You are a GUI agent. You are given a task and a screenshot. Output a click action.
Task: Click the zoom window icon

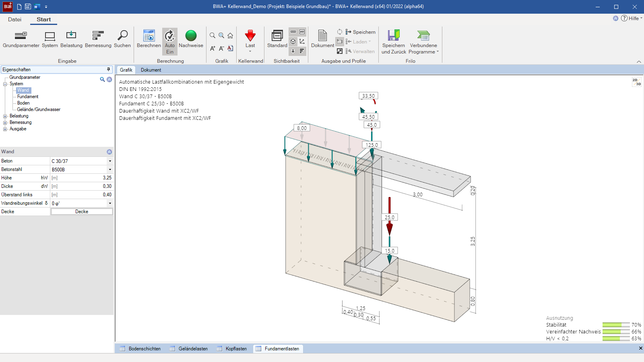[221, 35]
